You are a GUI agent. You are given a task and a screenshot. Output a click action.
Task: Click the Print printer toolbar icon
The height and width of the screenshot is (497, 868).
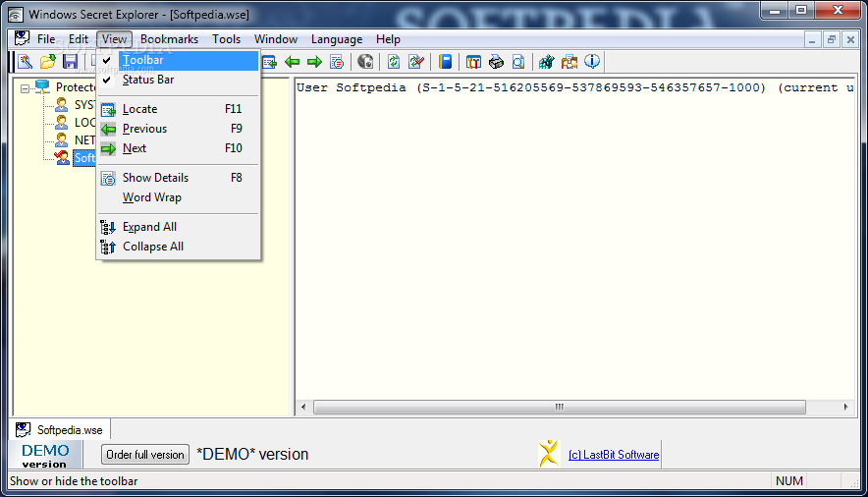(496, 62)
